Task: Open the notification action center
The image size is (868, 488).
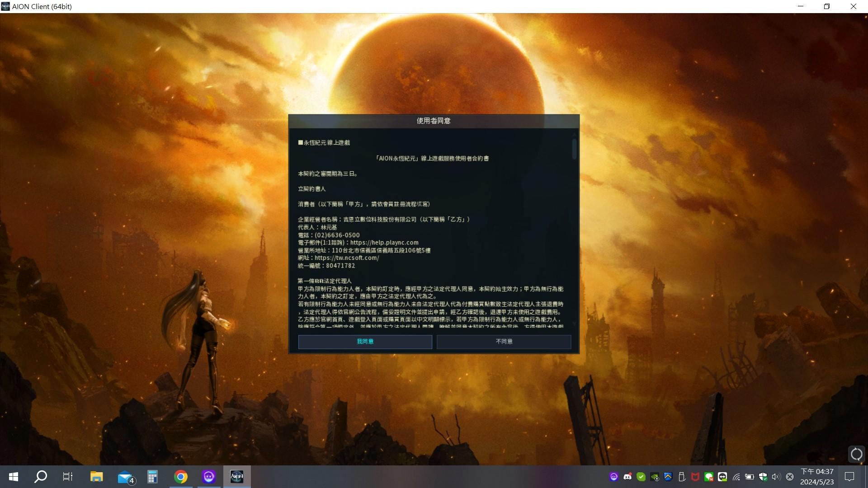Action: [x=849, y=477]
